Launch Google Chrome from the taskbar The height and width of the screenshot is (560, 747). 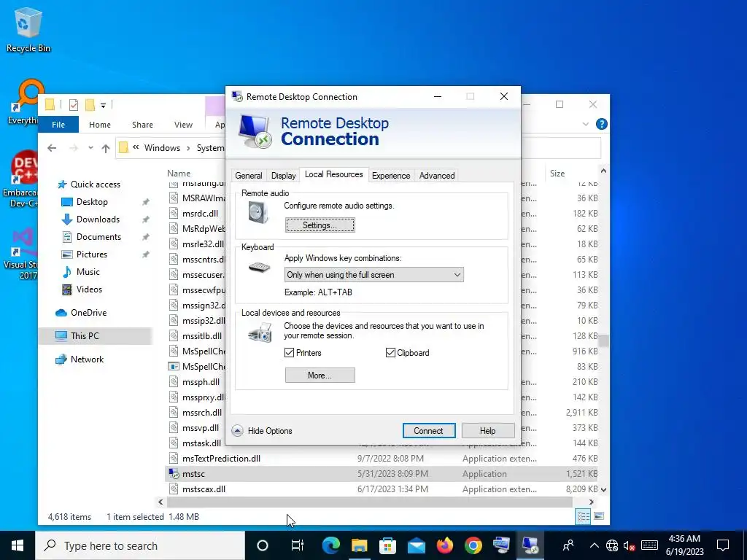473,545
